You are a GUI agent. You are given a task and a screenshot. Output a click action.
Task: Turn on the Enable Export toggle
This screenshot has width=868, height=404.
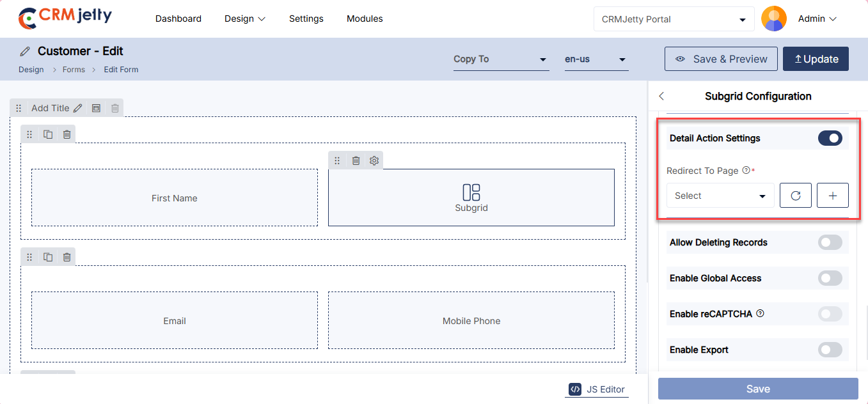(830, 350)
